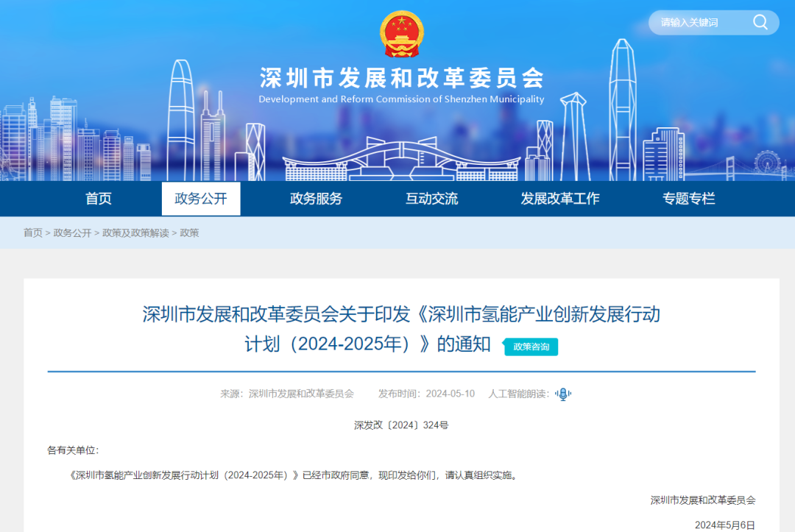Click the signature line 深圳市发展和改革委员会 above 2024年5月6日
This screenshot has height=532, width=795.
point(703,500)
